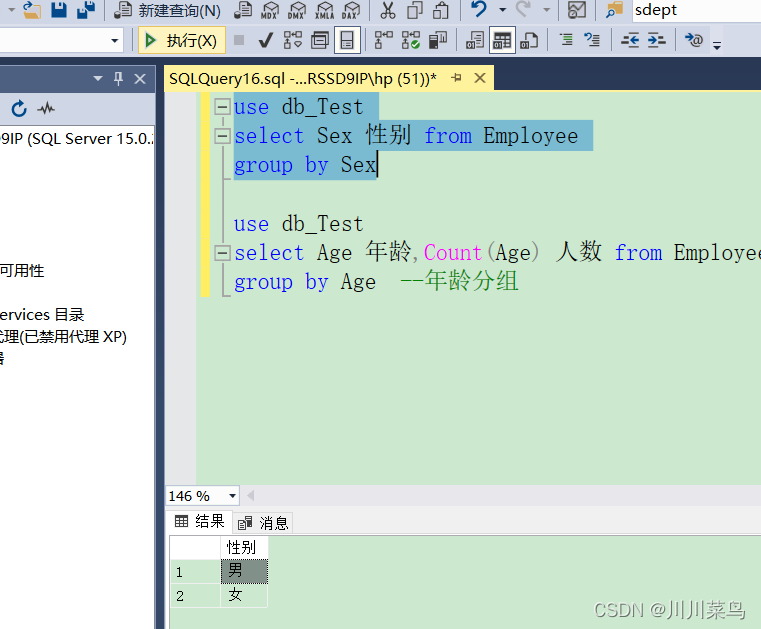The width and height of the screenshot is (761, 629).
Task: Toggle Object Explorer auto-hide pin
Action: point(118,78)
